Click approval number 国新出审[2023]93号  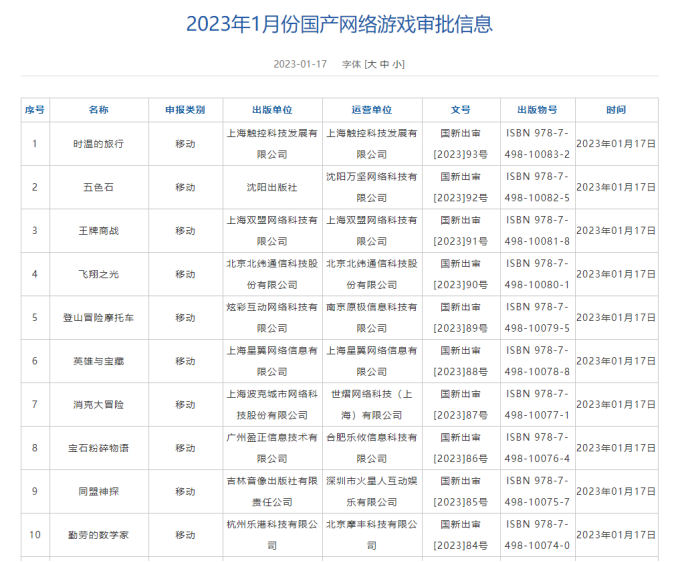pyautogui.click(x=461, y=144)
